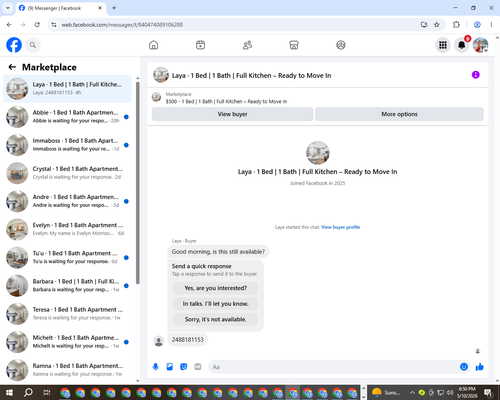
Task: Open the Andre conversation
Action: (x=67, y=201)
